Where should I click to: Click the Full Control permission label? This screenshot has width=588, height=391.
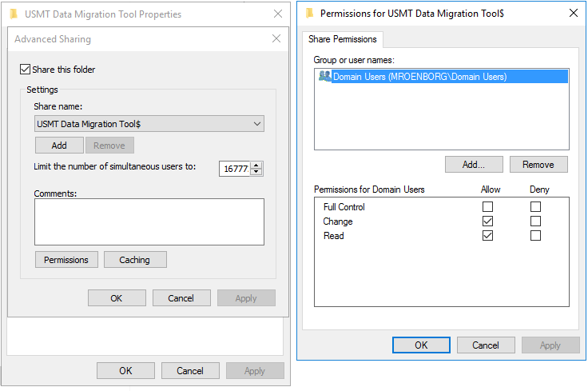344,207
